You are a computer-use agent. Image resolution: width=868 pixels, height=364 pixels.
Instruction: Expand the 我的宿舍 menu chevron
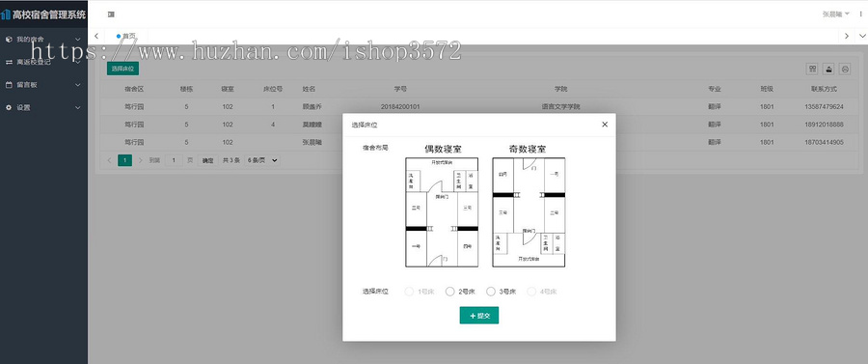point(77,40)
